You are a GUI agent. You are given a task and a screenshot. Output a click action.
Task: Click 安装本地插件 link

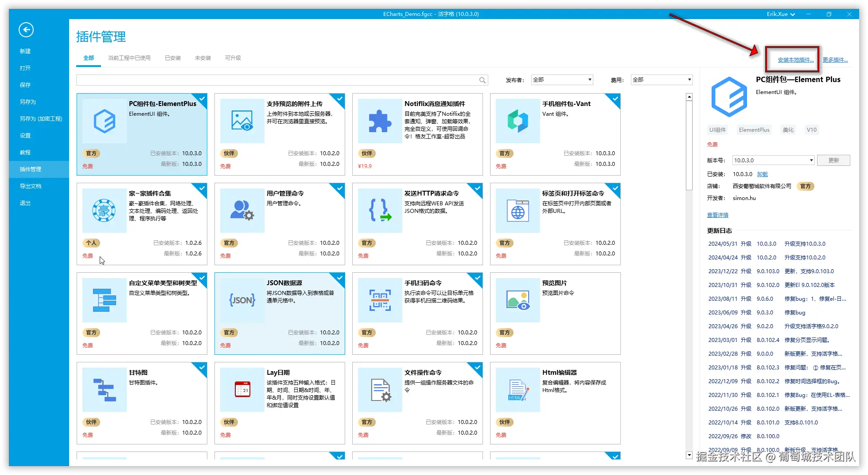pyautogui.click(x=796, y=60)
